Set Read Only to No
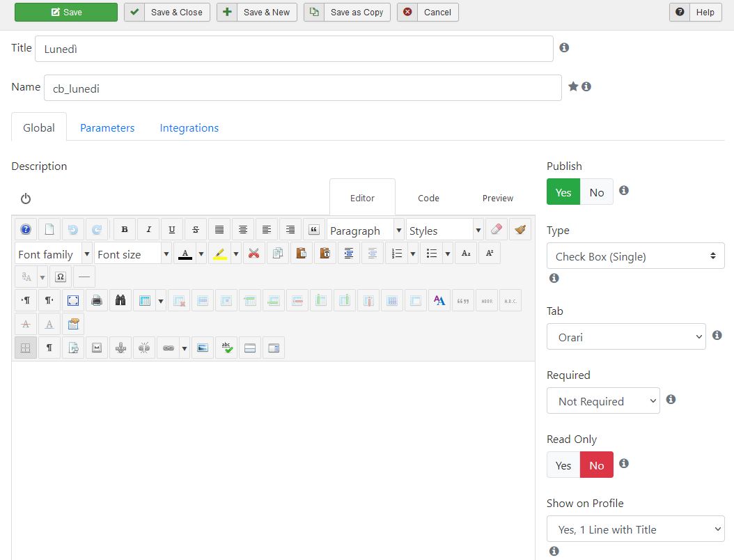 click(x=596, y=465)
